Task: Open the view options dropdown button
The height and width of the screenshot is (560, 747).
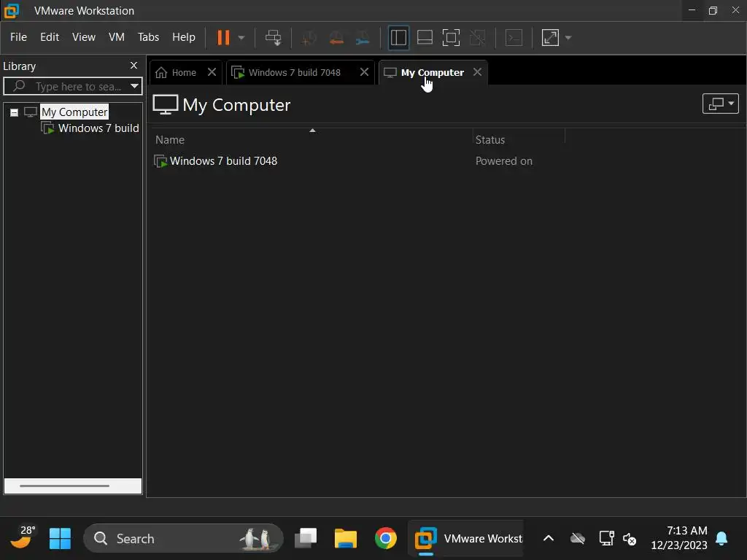Action: (720, 104)
